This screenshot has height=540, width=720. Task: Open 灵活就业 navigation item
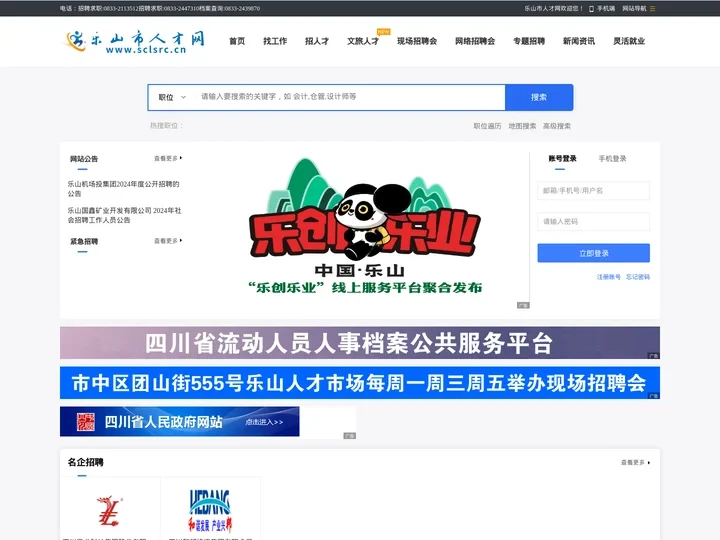629,41
